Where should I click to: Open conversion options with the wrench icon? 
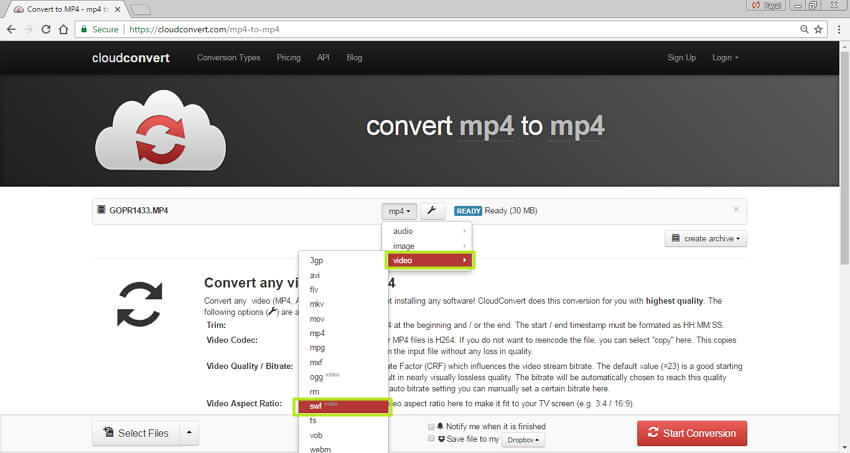click(x=432, y=211)
